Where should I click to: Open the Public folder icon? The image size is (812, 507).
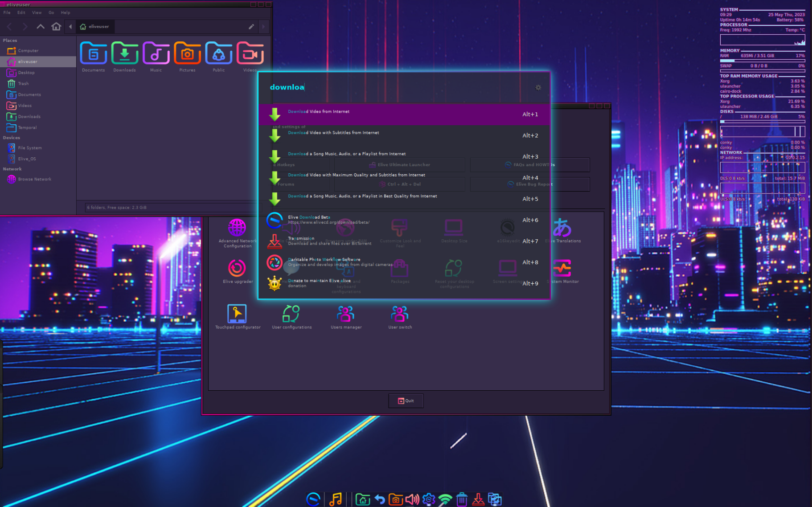(219, 57)
